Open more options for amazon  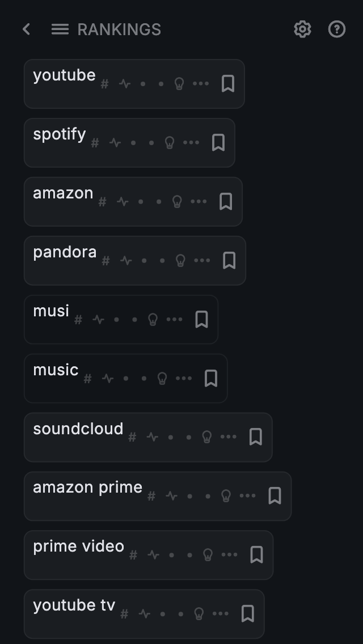199,202
